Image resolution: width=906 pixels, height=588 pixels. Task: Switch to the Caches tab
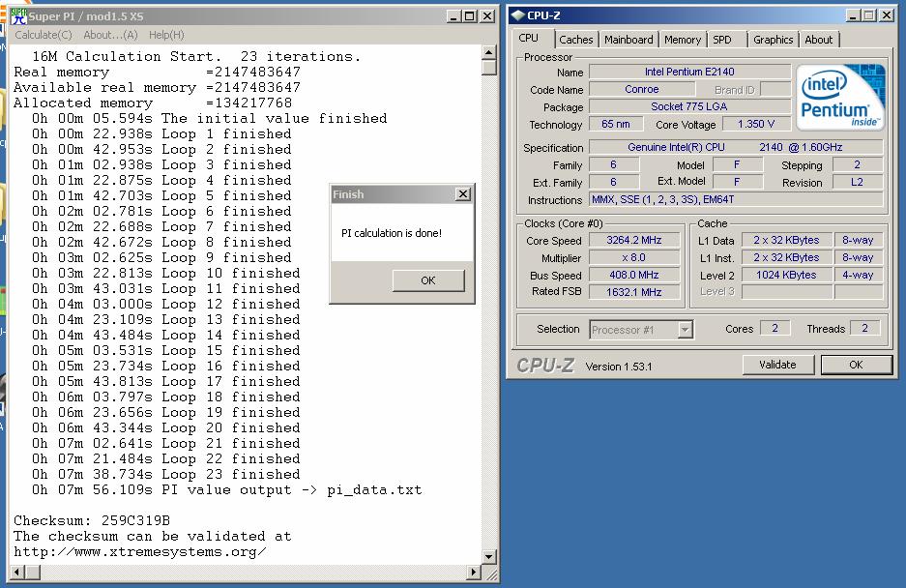point(576,40)
